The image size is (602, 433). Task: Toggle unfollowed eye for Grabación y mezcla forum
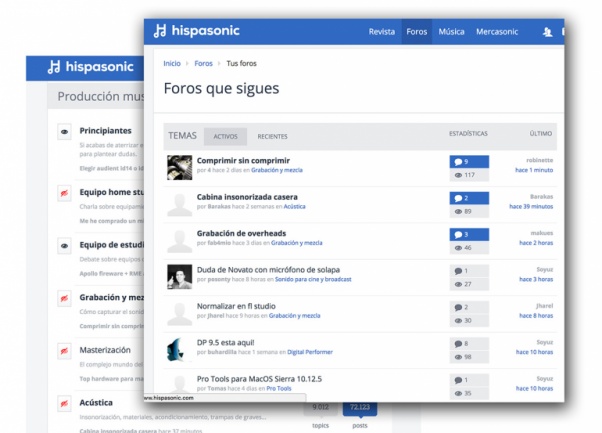[x=64, y=298]
